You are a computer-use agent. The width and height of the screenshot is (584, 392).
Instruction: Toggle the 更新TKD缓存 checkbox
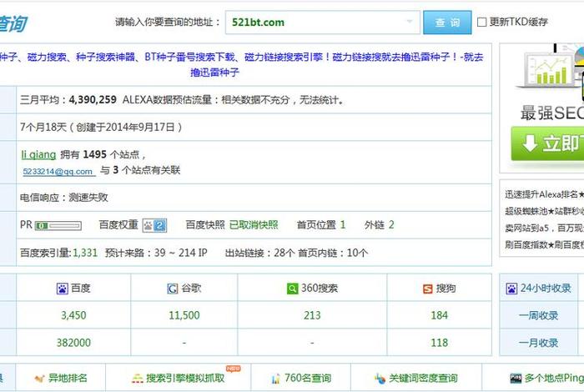click(x=481, y=22)
